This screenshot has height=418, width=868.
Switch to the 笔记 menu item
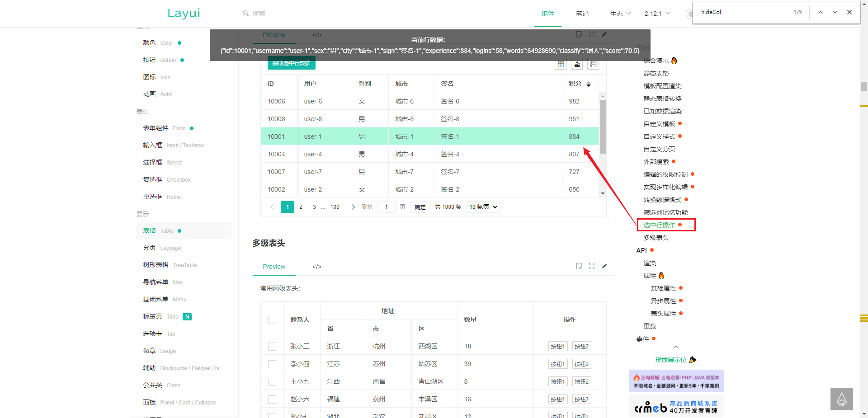582,14
